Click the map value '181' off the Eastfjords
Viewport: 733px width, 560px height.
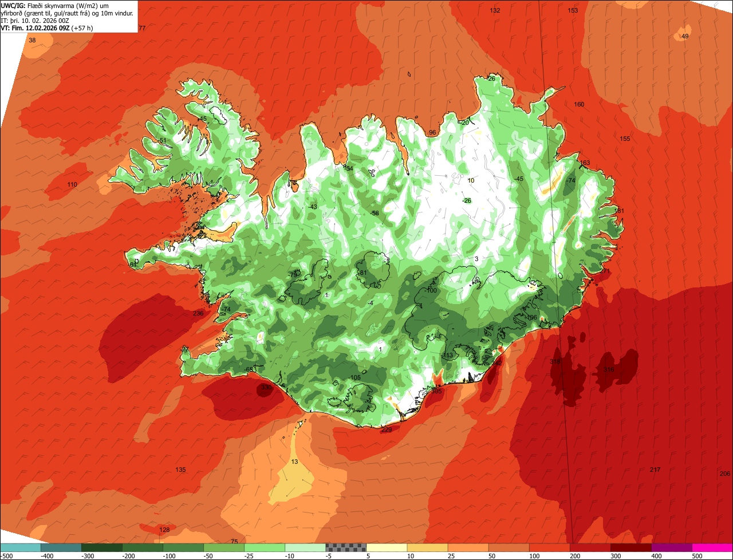pyautogui.click(x=618, y=211)
